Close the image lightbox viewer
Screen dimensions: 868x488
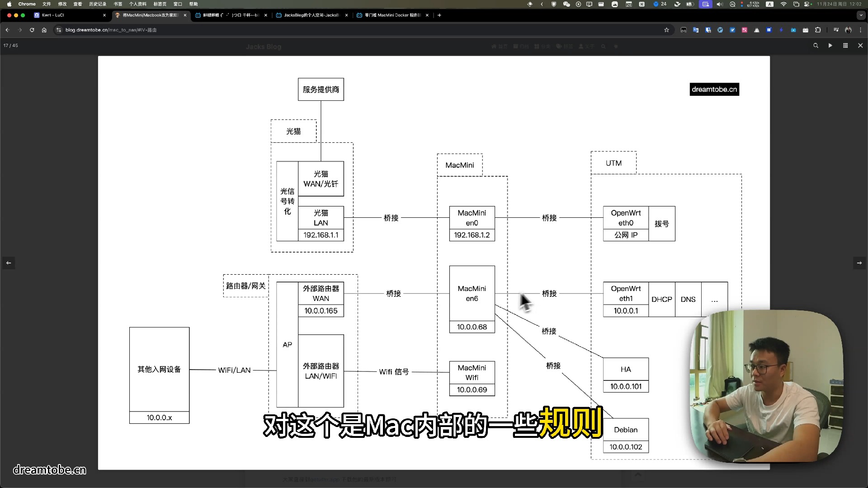[860, 46]
